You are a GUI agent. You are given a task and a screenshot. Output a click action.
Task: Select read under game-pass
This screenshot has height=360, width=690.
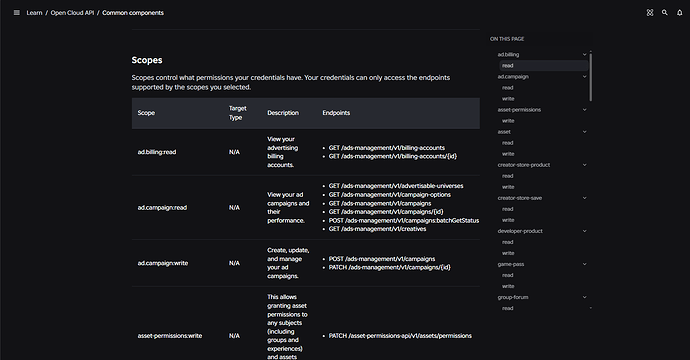click(x=508, y=275)
